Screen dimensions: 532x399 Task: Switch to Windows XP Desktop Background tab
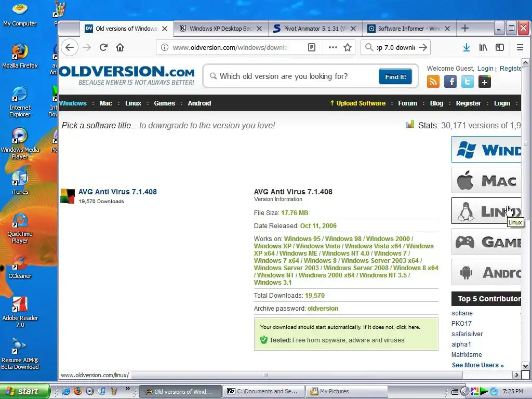220,29
